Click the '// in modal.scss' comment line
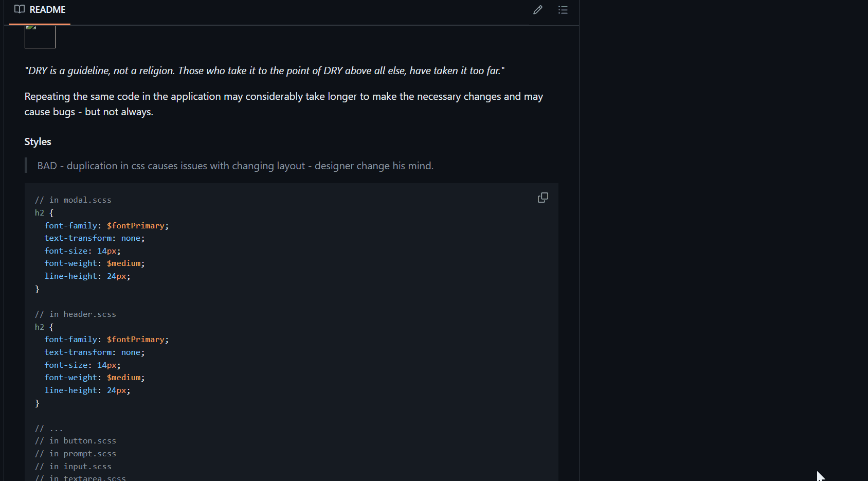This screenshot has width=868, height=481. click(73, 200)
